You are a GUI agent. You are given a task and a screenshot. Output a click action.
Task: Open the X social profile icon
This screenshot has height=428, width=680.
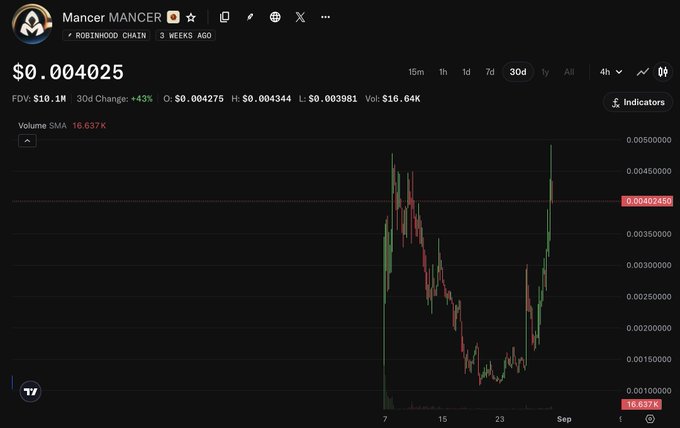tap(300, 17)
